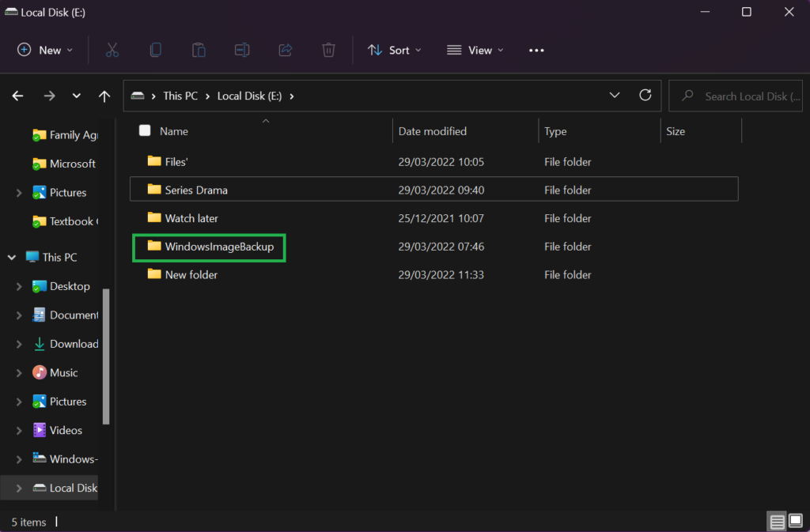810x532 pixels.
Task: Open the See more toolbar menu
Action: (x=536, y=50)
